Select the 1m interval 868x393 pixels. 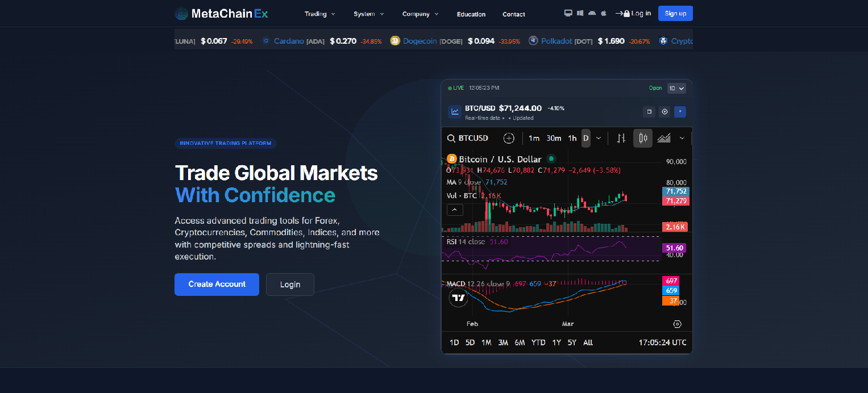coord(534,138)
